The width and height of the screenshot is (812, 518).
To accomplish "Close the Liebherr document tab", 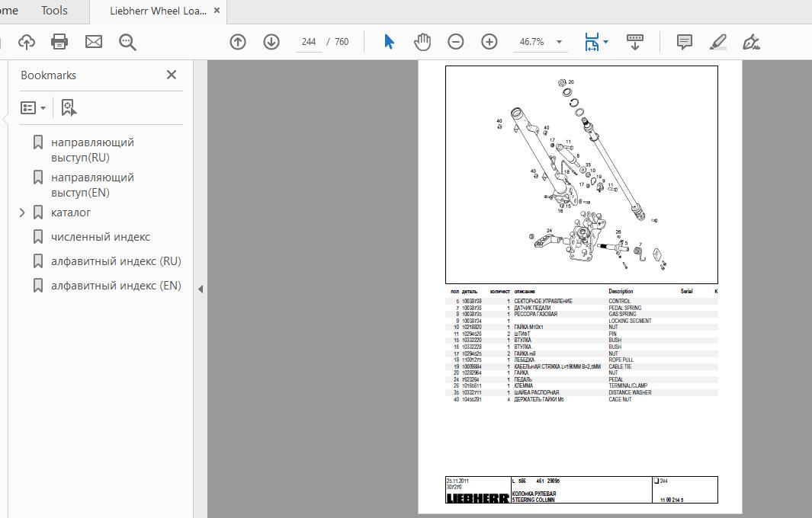I will [217, 11].
